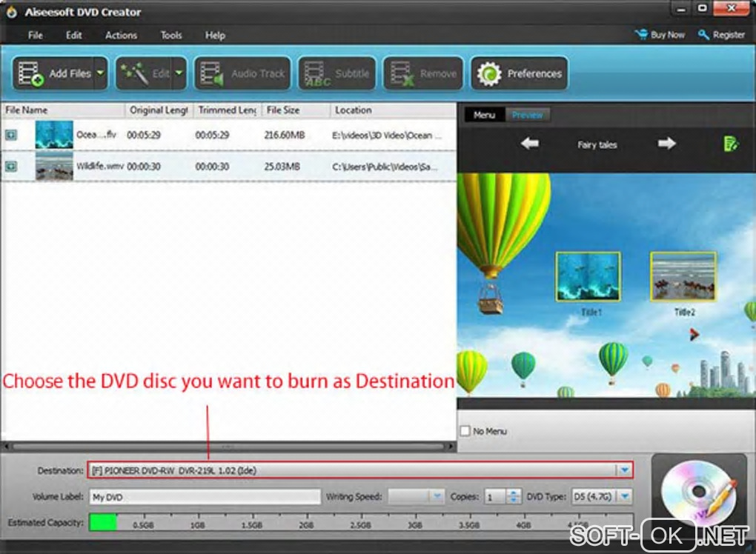Go to previous menu template arrow
Viewport: 756px width, 554px height.
[x=530, y=144]
